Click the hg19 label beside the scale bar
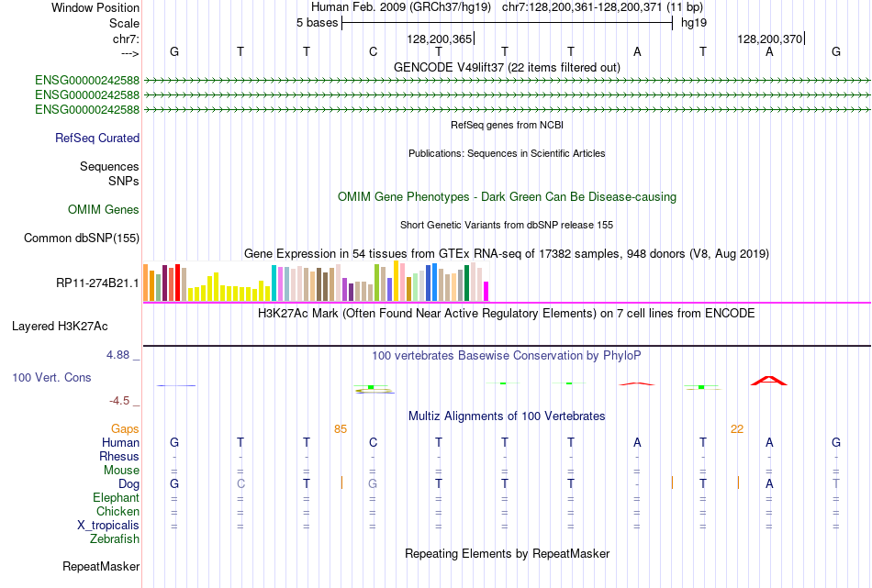This screenshot has width=872, height=588. pos(694,23)
